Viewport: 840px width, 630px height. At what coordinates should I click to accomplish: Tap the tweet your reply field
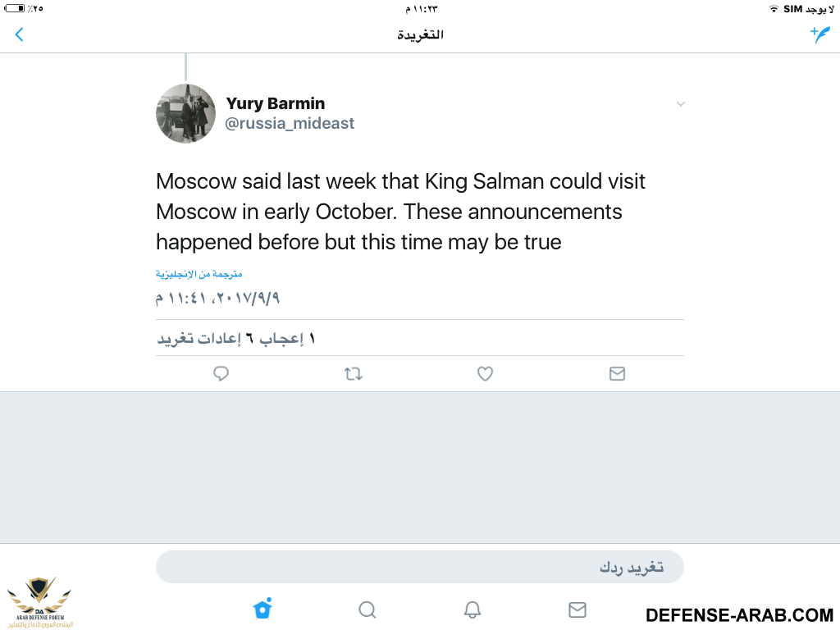point(419,567)
